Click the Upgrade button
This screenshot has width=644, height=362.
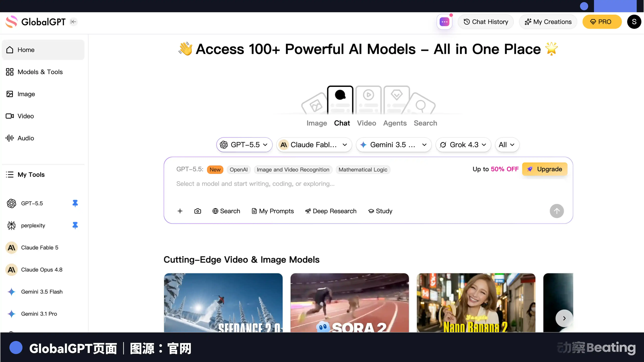click(544, 169)
